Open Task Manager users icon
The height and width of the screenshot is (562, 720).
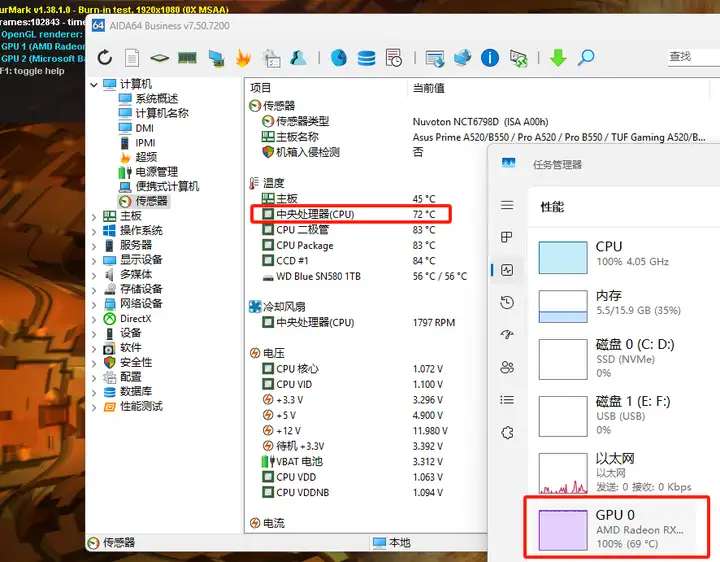[507, 367]
